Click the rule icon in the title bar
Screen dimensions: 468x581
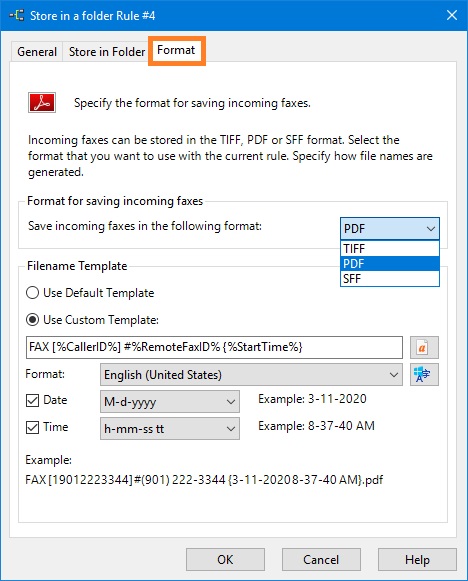[17, 16]
